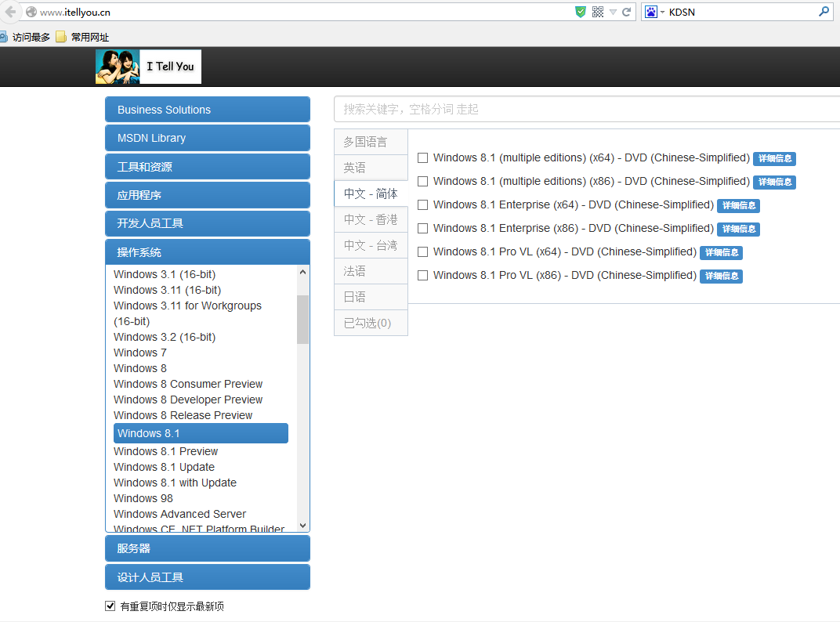Click the I Tell You logo image
Image resolution: width=840 pixels, height=622 pixels.
pyautogui.click(x=148, y=67)
